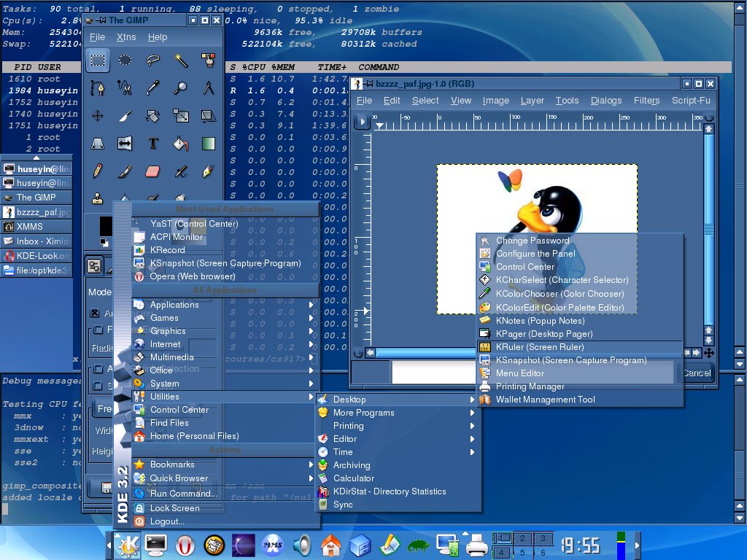The width and height of the screenshot is (747, 560).
Task: Click the image window vertical scrollbar
Action: pyautogui.click(x=709, y=229)
